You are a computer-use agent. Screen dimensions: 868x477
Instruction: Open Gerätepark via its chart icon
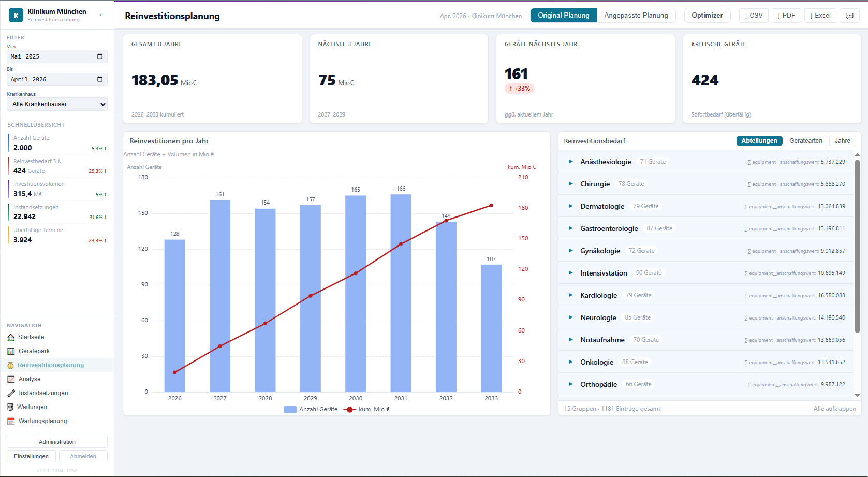(x=11, y=351)
